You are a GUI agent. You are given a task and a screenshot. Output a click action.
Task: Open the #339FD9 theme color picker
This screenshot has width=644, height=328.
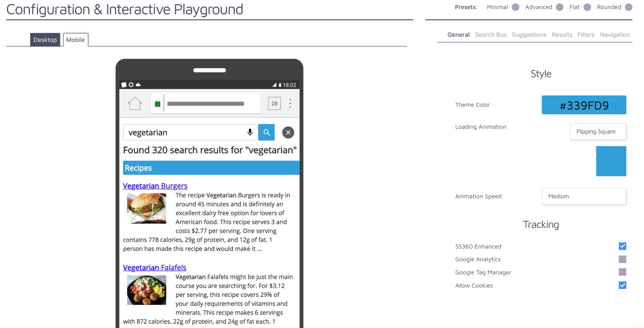[x=584, y=105]
